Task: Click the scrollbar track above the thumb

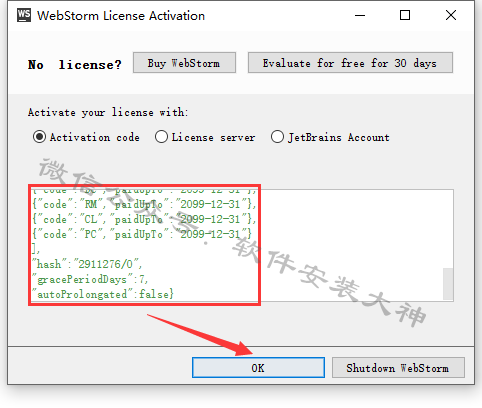Action: pyautogui.click(x=448, y=229)
